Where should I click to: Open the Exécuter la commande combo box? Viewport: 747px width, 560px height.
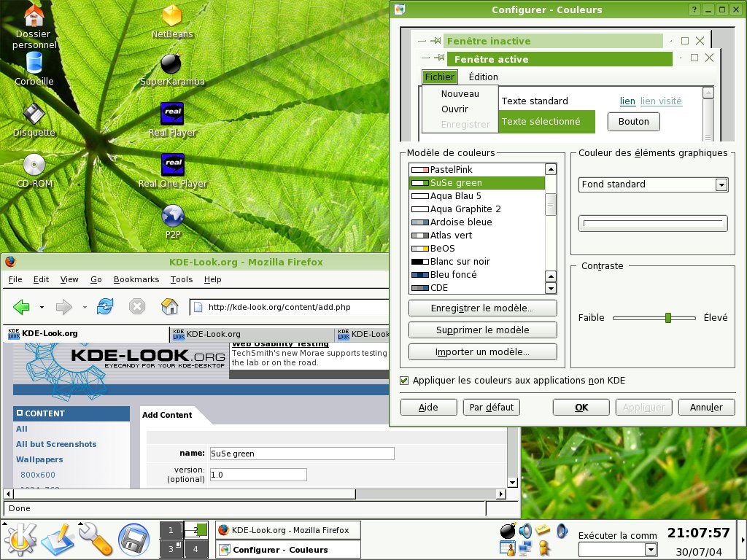click(x=617, y=549)
